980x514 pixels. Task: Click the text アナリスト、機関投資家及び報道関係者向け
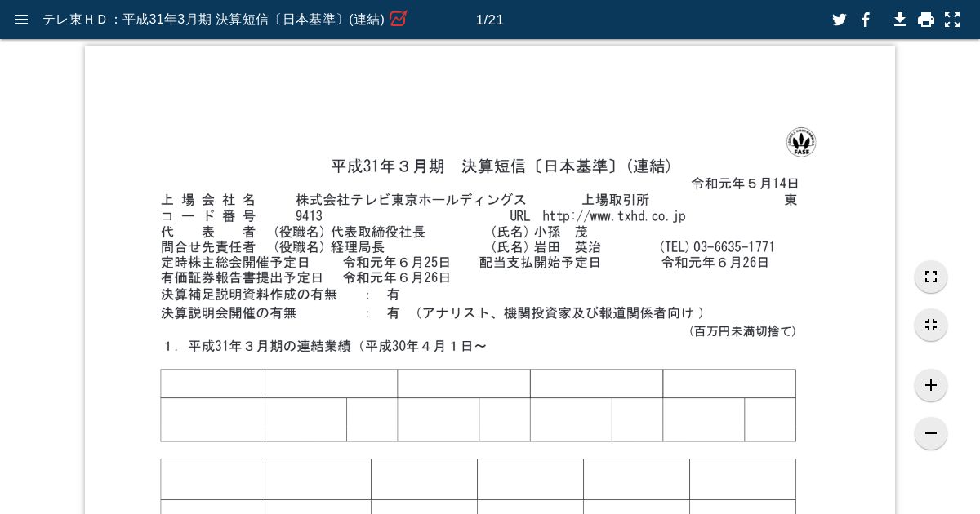(x=557, y=313)
